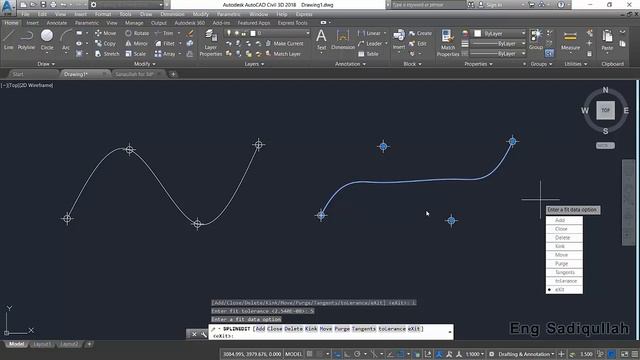The width and height of the screenshot is (640, 360).
Task: Click the Group tool
Action: tap(536, 39)
